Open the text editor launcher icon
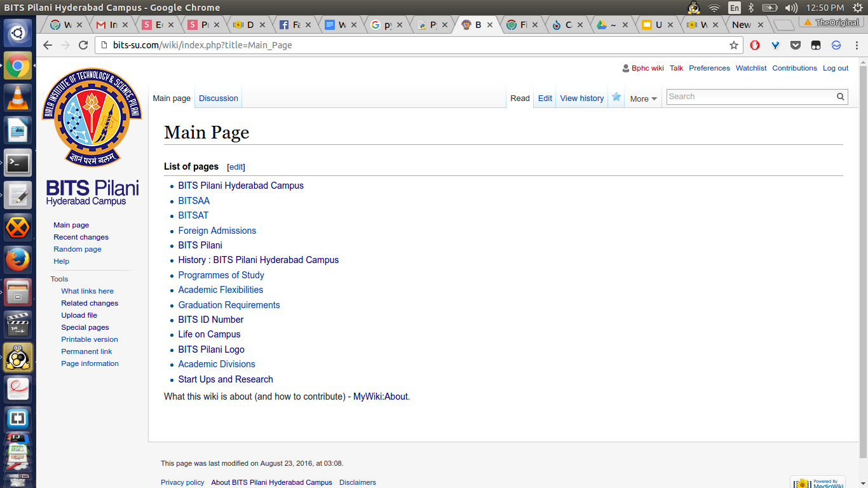 tap(18, 196)
